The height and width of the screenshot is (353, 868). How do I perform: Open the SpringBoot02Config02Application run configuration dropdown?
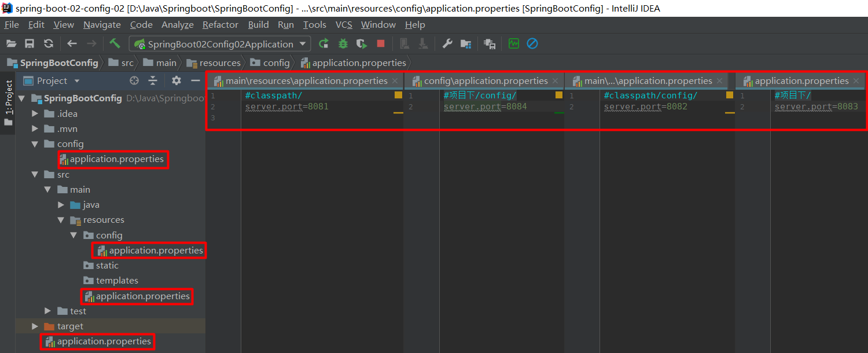(x=220, y=44)
